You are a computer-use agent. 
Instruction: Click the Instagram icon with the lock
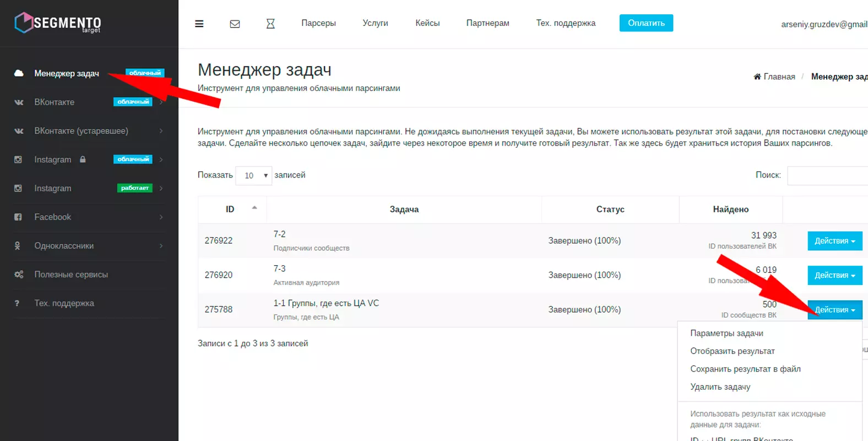coord(18,159)
